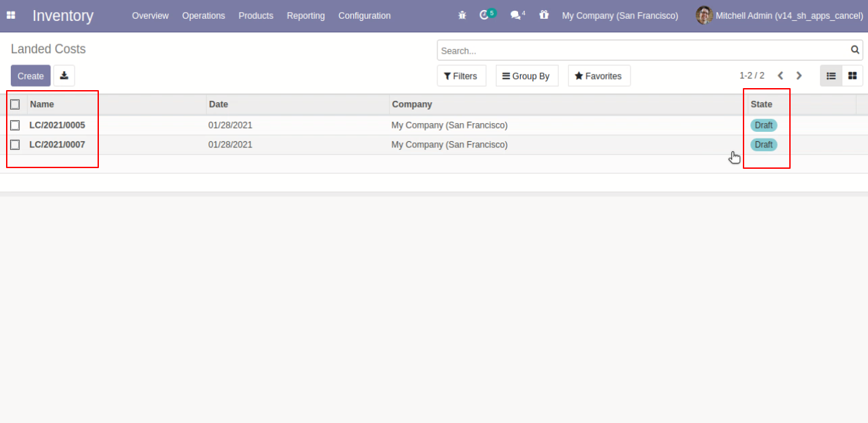Open the debug bug icon menu
Viewport: 868px width, 423px height.
pos(462,15)
